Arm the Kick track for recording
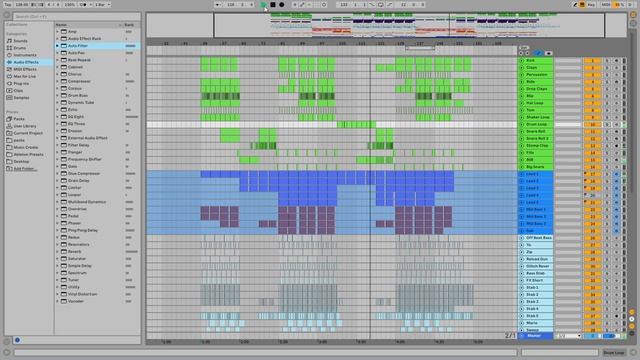 616,60
